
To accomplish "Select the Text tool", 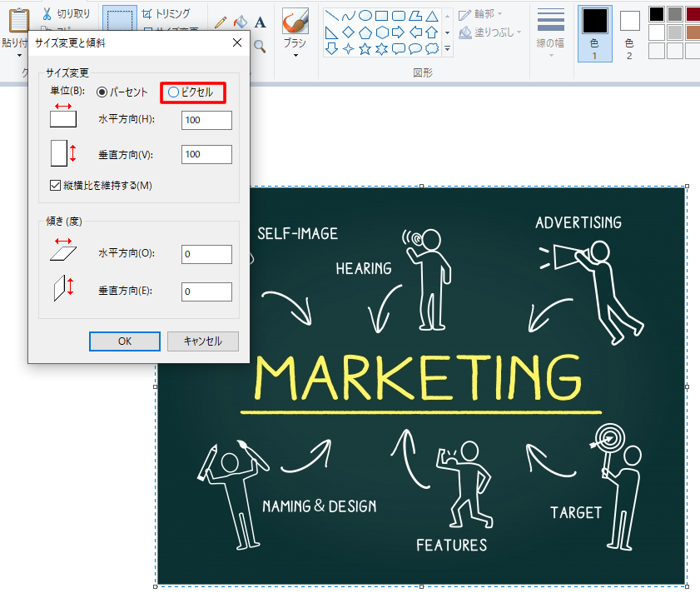I will pyautogui.click(x=261, y=22).
